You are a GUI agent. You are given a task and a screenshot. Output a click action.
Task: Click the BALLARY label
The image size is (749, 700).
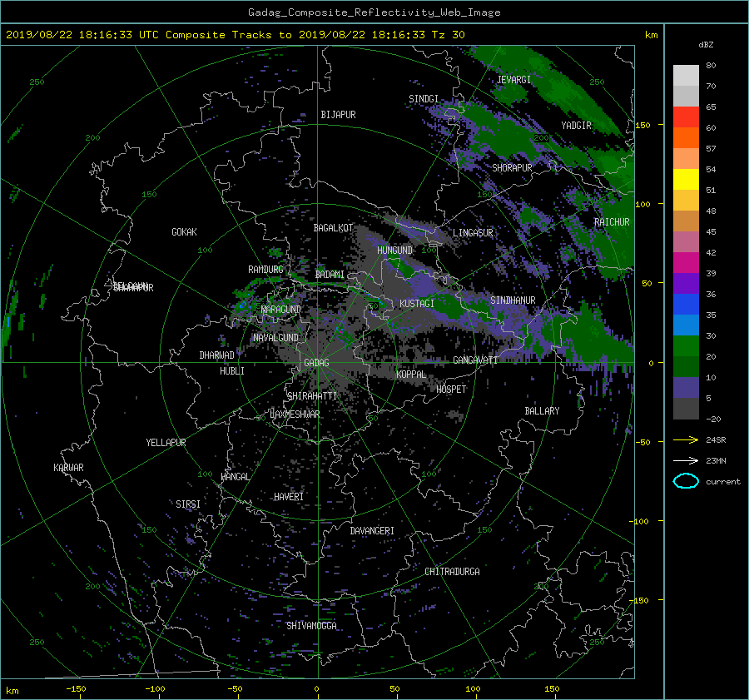(542, 411)
